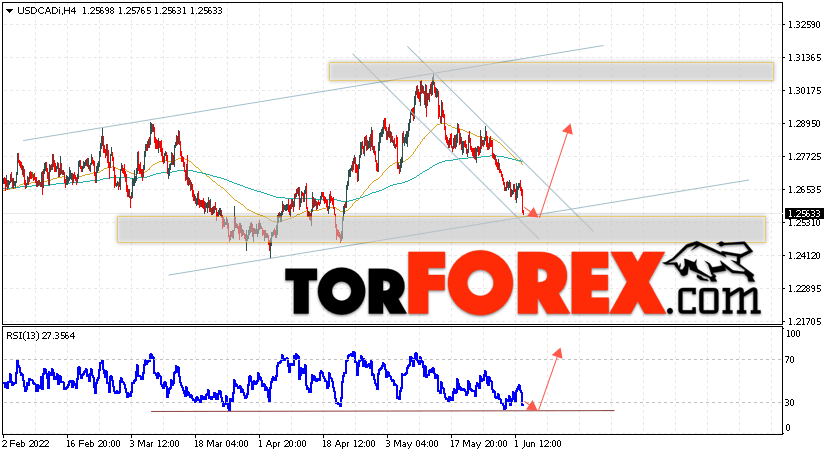Viewport: 828px width, 455px height.
Task: Select the 1.24120 price axis label
Action: point(804,255)
